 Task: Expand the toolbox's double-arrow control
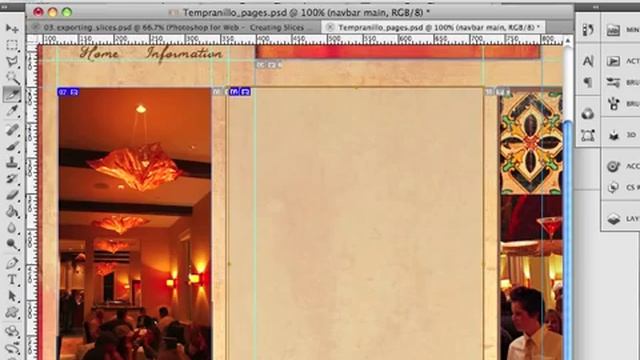tap(5, 7)
